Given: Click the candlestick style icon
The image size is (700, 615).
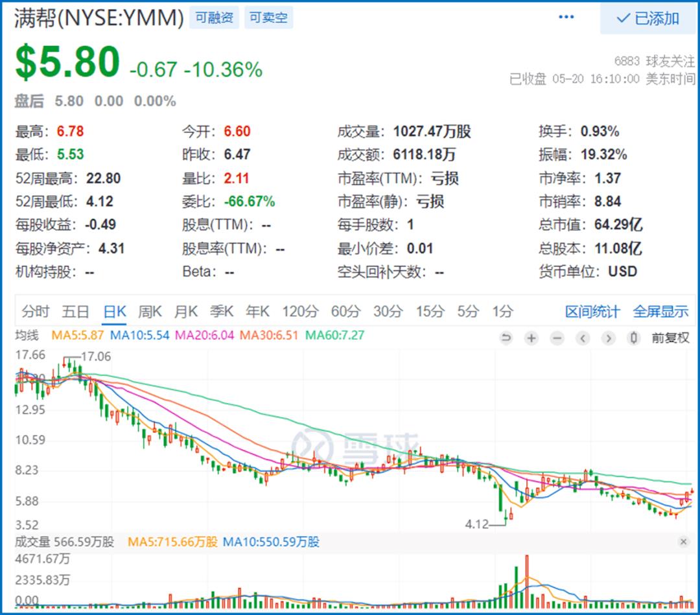Looking at the screenshot, I should 633,338.
